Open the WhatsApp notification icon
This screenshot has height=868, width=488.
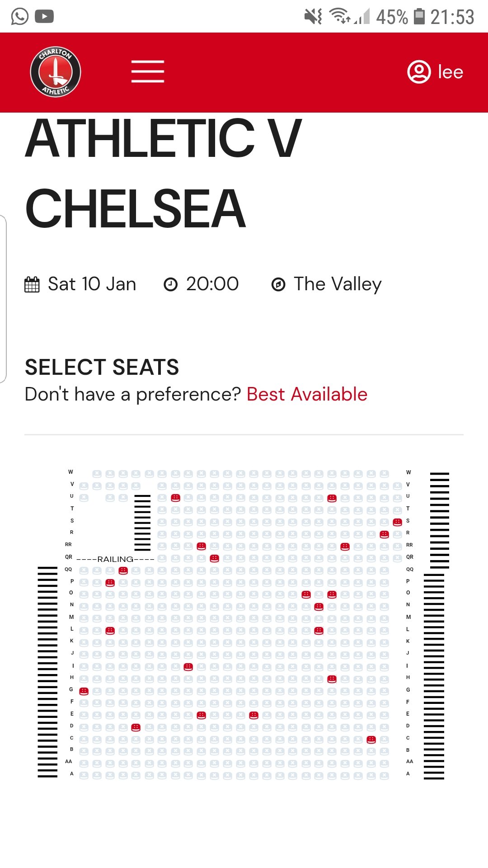[x=19, y=16]
